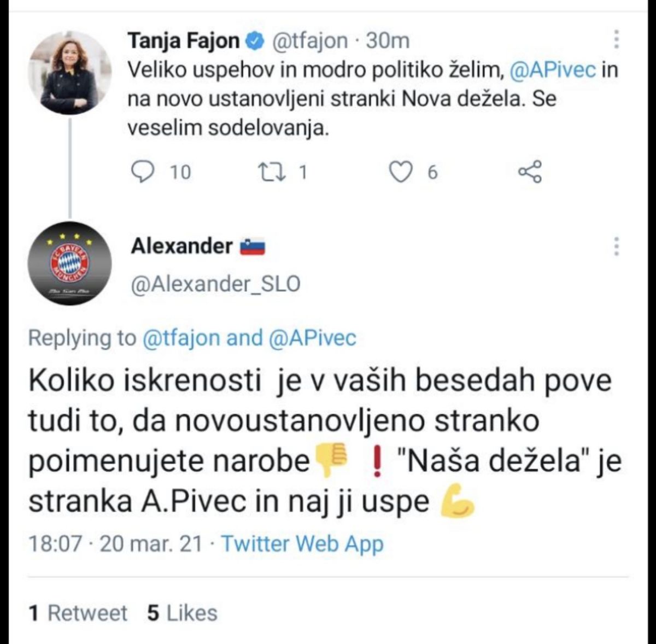Click the thumbs down emoji in the reply

tap(331, 461)
